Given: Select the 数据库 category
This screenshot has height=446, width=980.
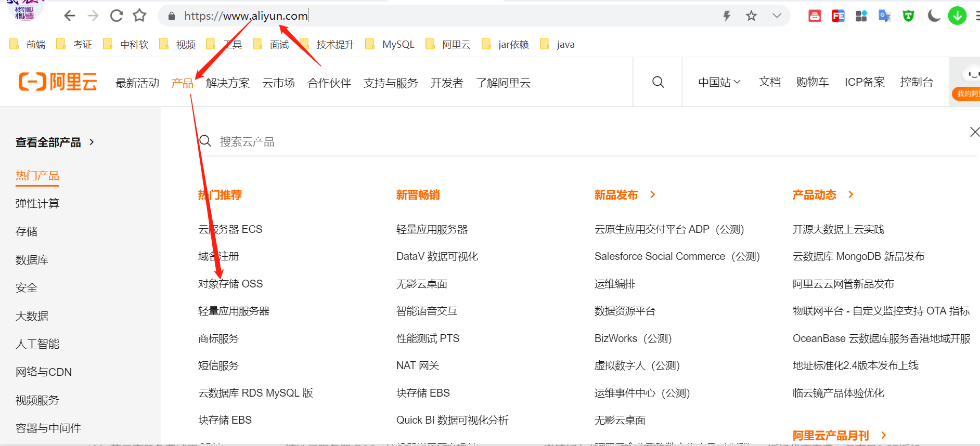Looking at the screenshot, I should click(x=32, y=260).
